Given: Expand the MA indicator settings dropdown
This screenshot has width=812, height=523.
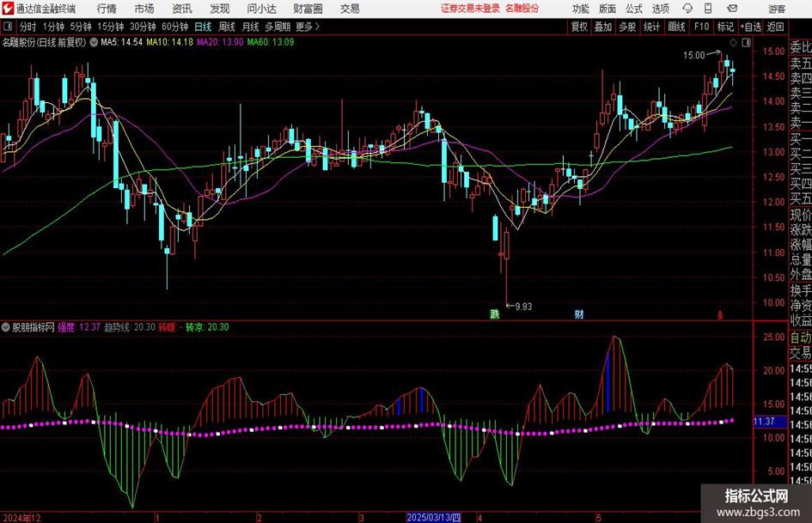Looking at the screenshot, I should (94, 42).
